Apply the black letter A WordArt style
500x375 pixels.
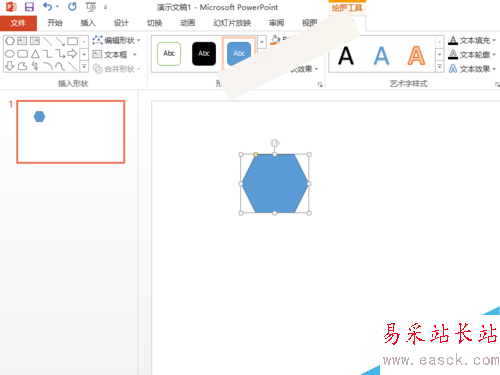point(346,56)
